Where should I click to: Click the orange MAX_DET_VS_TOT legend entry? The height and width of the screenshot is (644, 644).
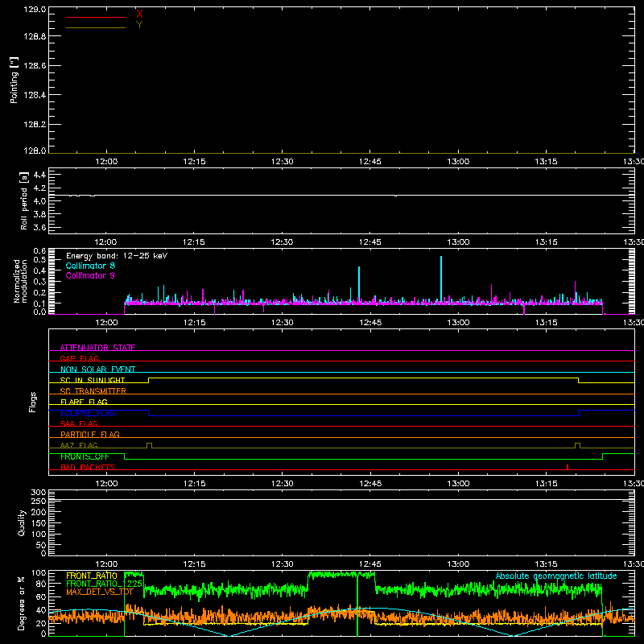100,592
